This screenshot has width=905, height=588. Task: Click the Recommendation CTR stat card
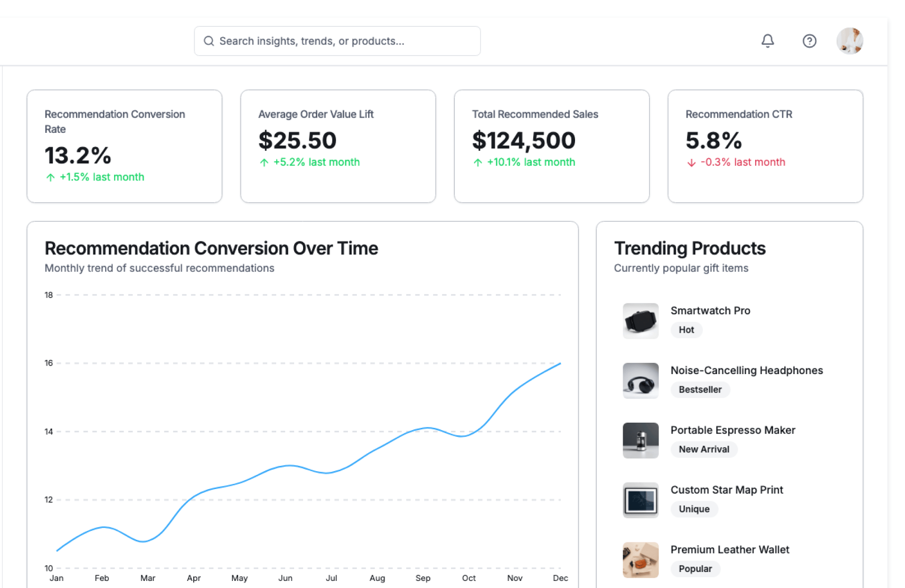point(765,146)
